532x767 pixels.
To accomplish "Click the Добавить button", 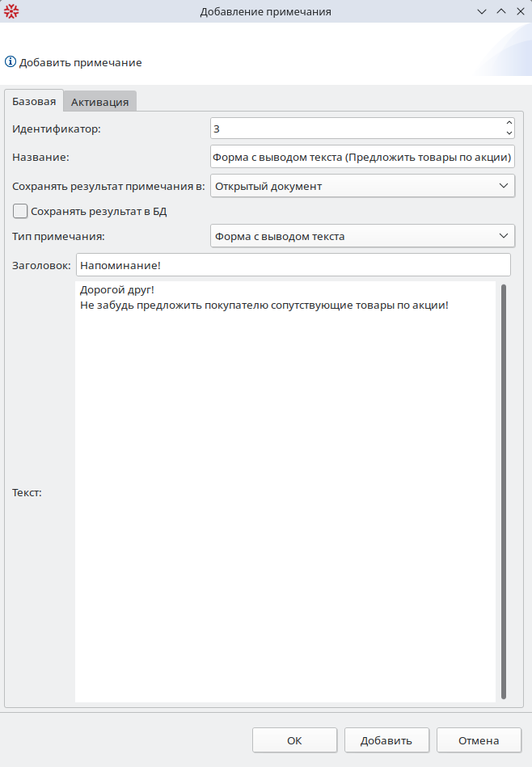I will [386, 740].
